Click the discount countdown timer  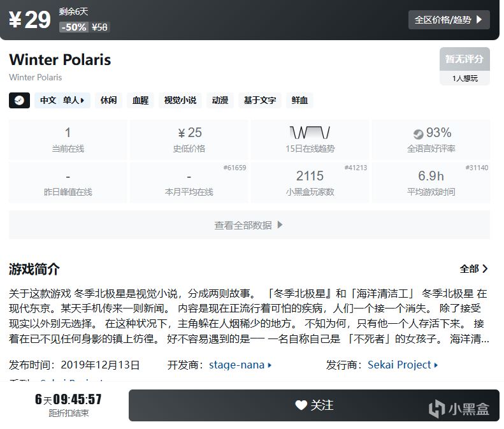tap(68, 400)
